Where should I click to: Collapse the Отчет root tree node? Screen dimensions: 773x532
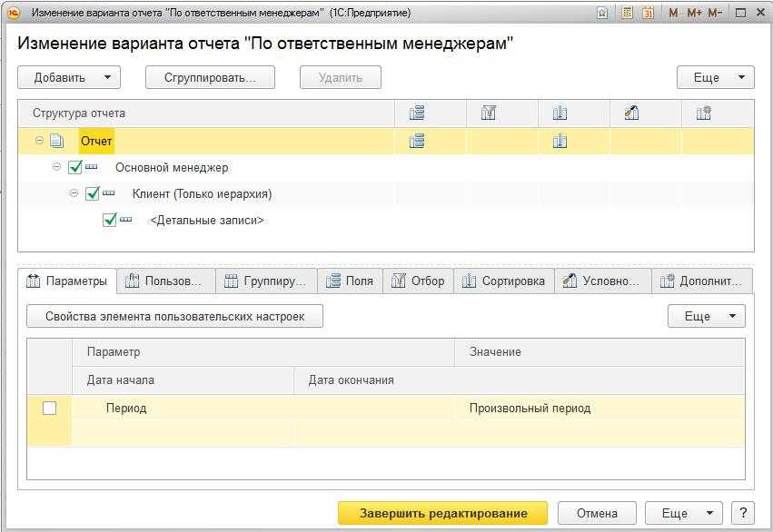[x=39, y=141]
